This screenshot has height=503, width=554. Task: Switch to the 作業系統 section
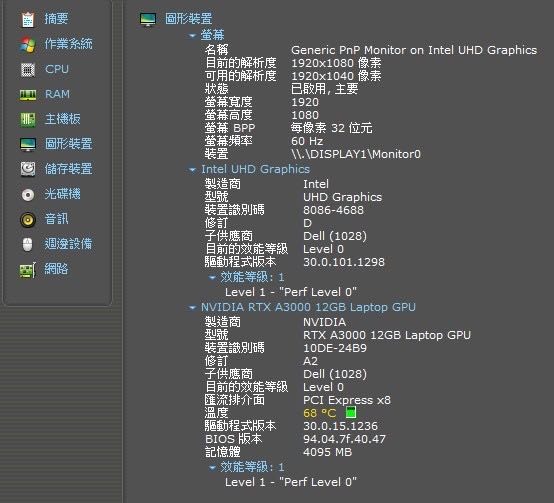pos(69,44)
